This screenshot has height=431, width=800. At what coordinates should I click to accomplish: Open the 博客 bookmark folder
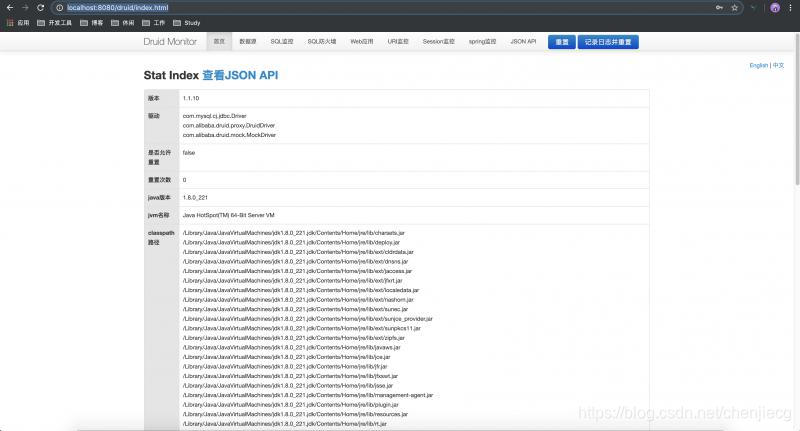pyautogui.click(x=91, y=23)
